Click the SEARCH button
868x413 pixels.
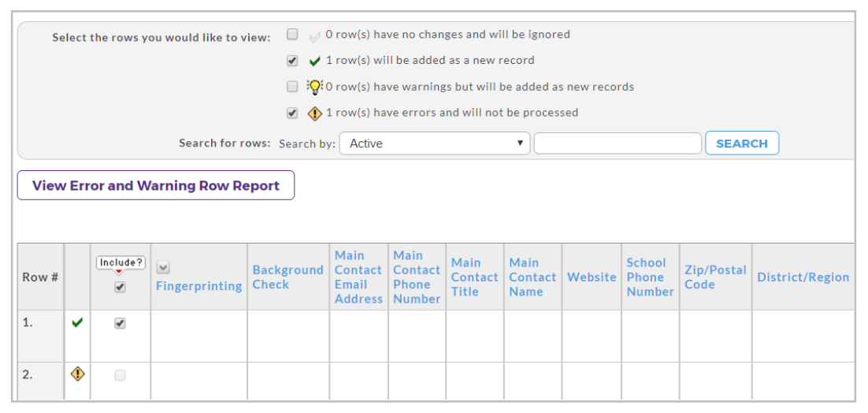(742, 143)
